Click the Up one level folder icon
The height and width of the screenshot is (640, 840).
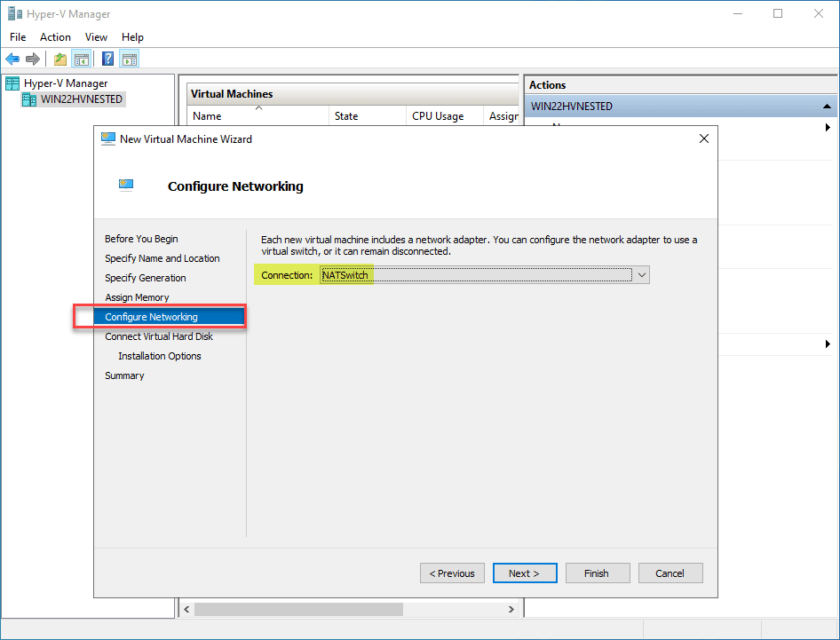pos(60,59)
